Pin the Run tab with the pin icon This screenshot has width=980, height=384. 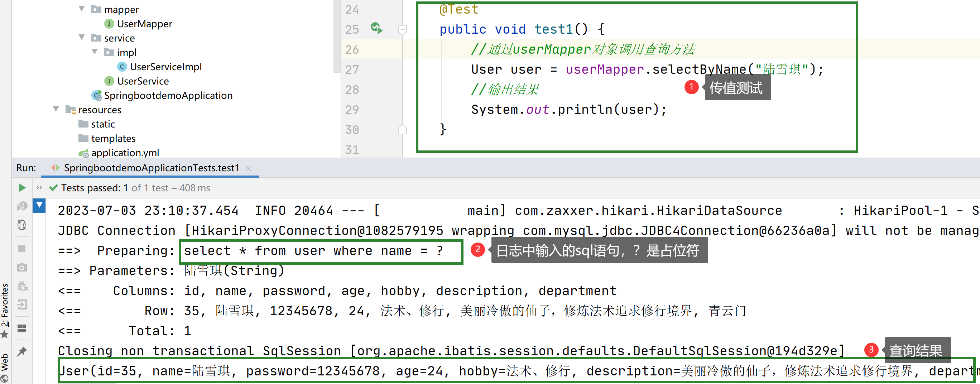tap(22, 351)
